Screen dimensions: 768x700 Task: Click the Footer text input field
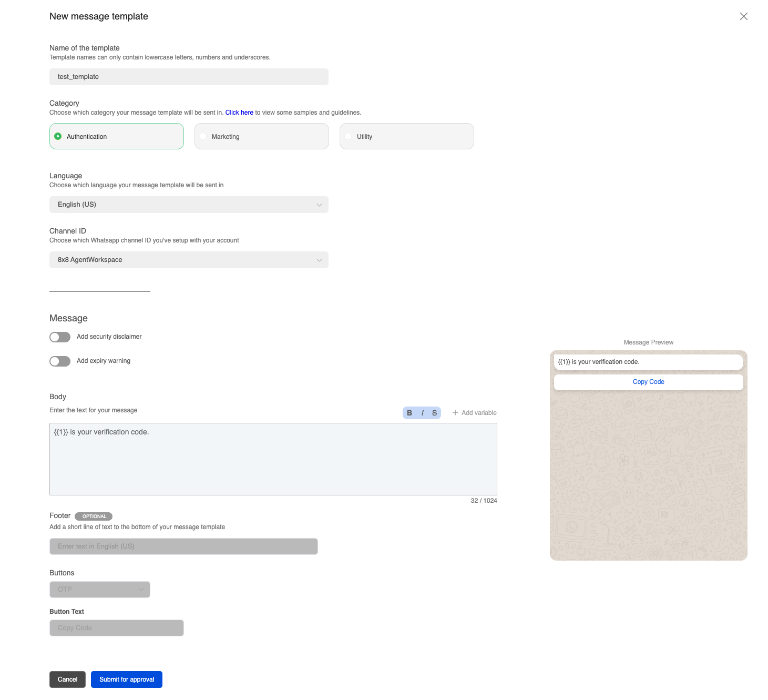(183, 546)
